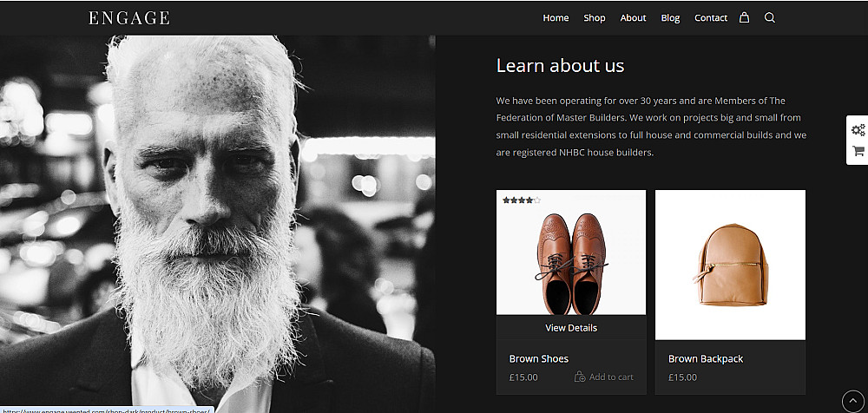Open the Shop menu item
Viewport: 868px width, 413px height.
595,17
